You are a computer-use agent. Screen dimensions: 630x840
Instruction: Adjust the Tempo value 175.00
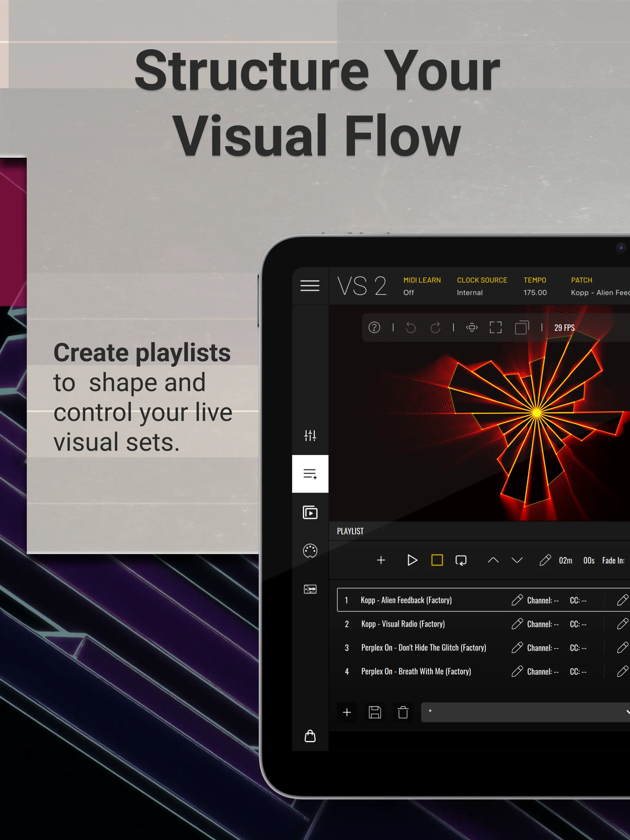point(535,292)
